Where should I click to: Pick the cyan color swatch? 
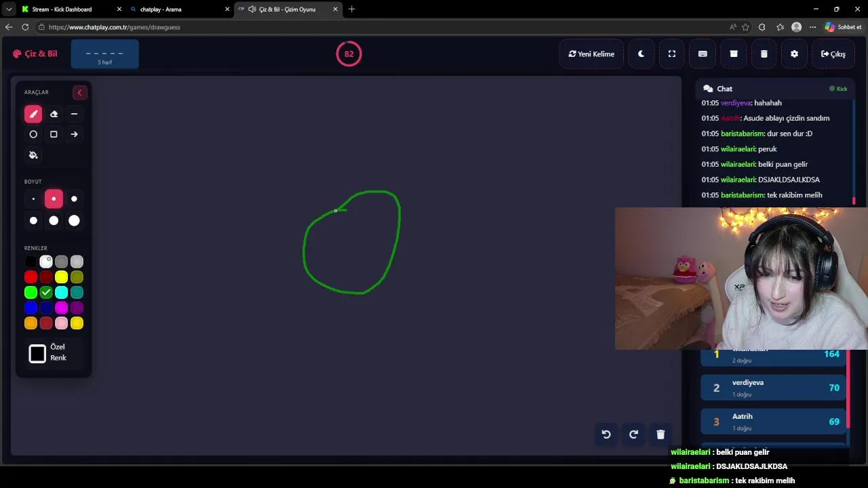tap(62, 293)
